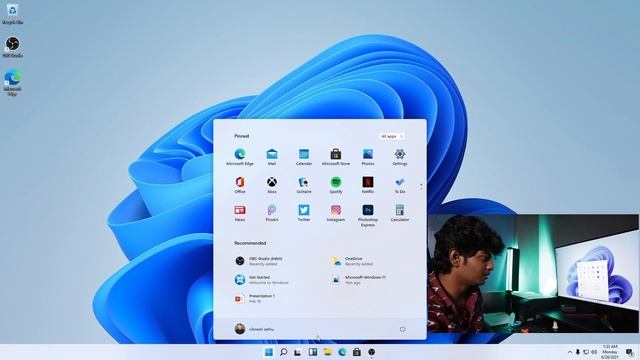Open Settings from the Start menu

(400, 157)
